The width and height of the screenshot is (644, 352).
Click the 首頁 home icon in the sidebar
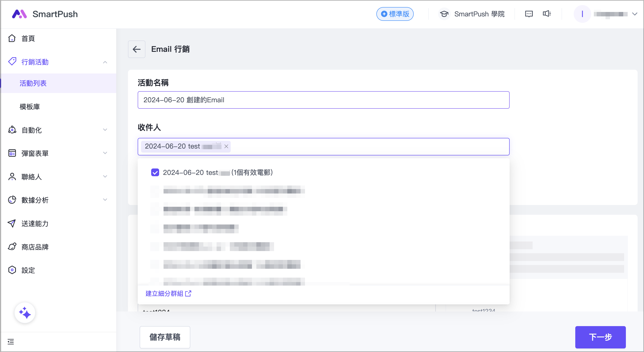coord(12,39)
